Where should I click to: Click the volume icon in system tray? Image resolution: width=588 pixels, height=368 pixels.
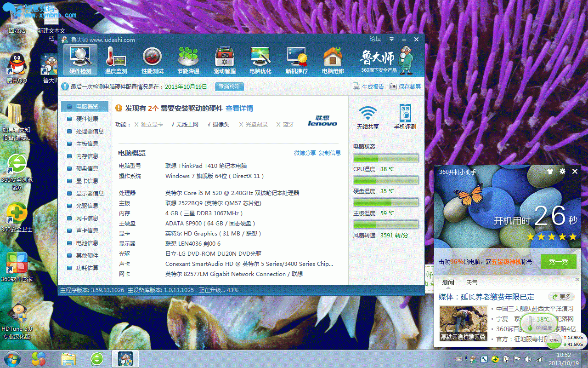[x=527, y=359]
